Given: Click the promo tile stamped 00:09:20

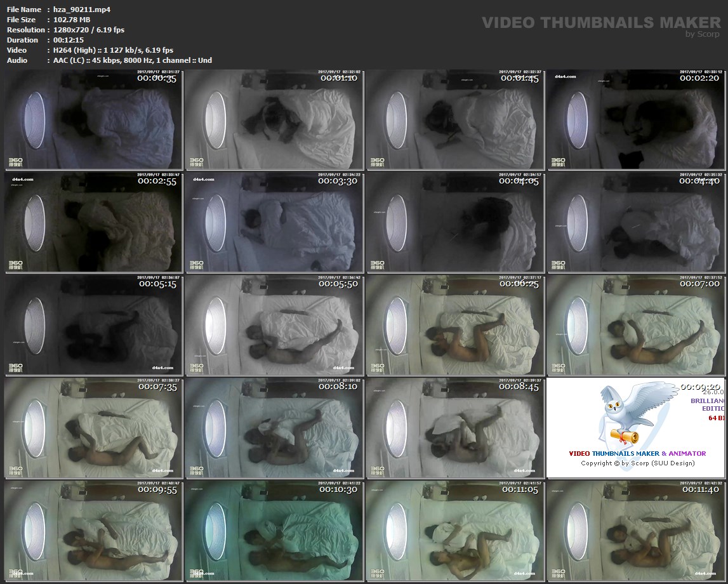Looking at the screenshot, I should (x=636, y=428).
